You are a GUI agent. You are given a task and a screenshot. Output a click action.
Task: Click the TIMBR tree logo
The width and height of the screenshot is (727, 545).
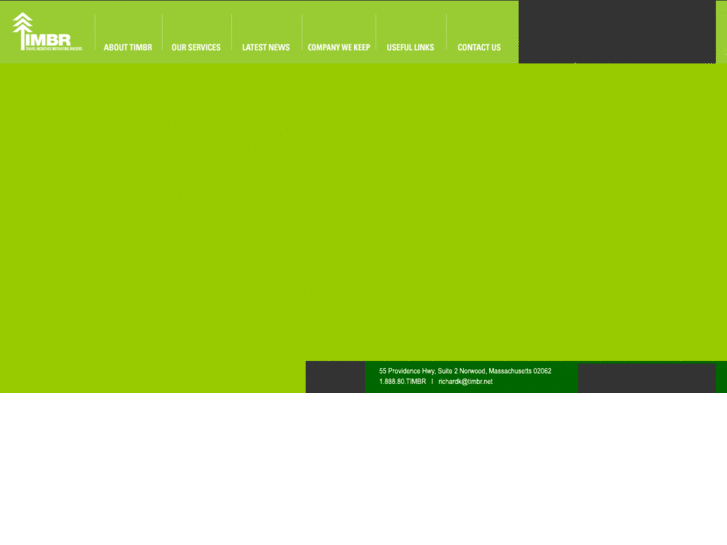(47, 32)
